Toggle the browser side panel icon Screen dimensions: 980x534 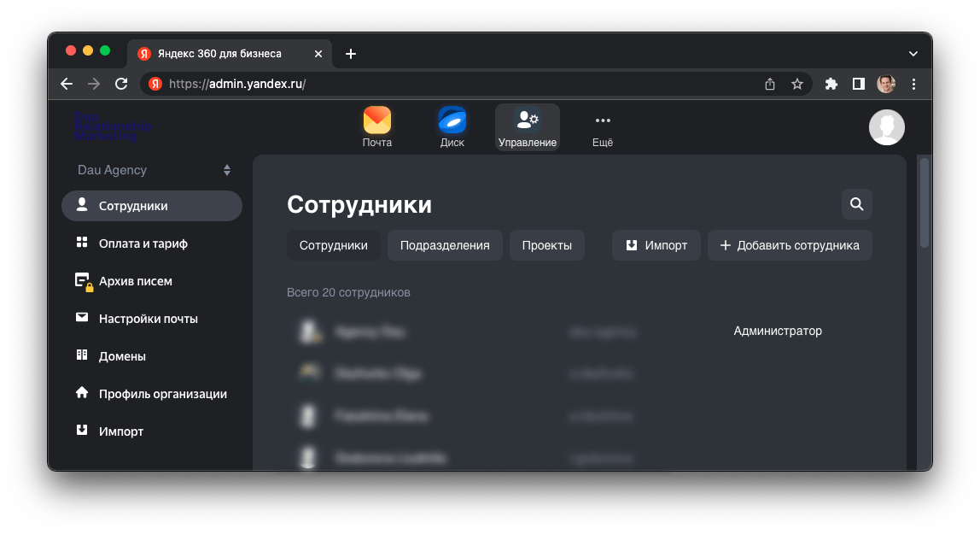859,84
